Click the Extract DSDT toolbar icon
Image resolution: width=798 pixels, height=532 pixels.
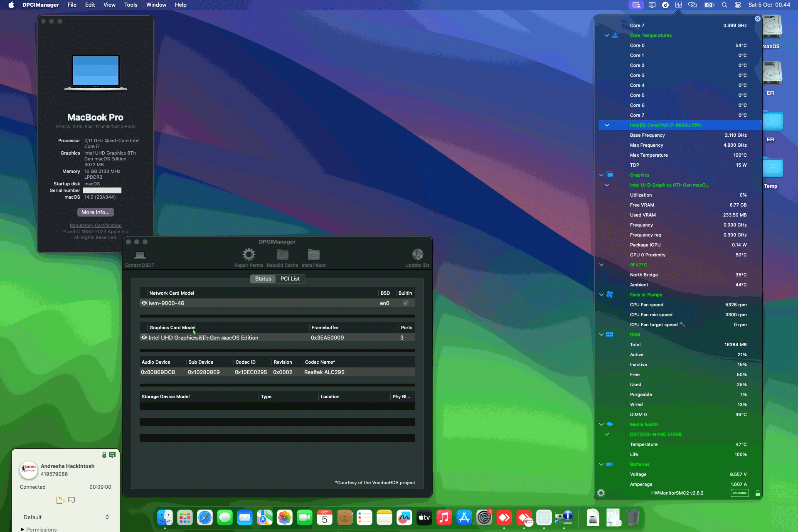(x=140, y=255)
